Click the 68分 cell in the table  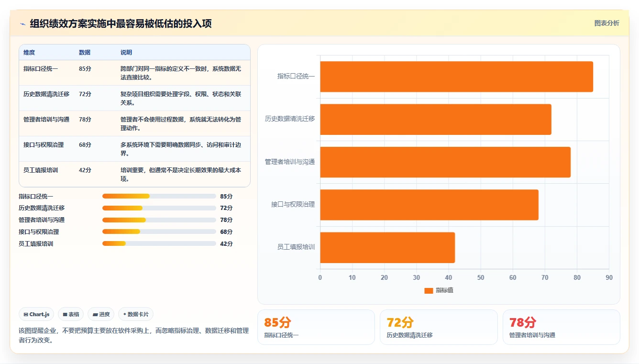click(85, 145)
